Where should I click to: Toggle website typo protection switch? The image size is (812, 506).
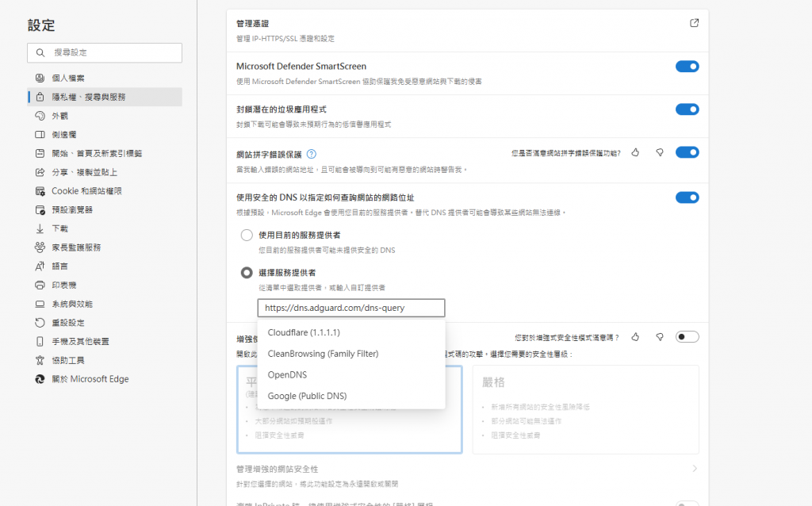click(x=688, y=152)
